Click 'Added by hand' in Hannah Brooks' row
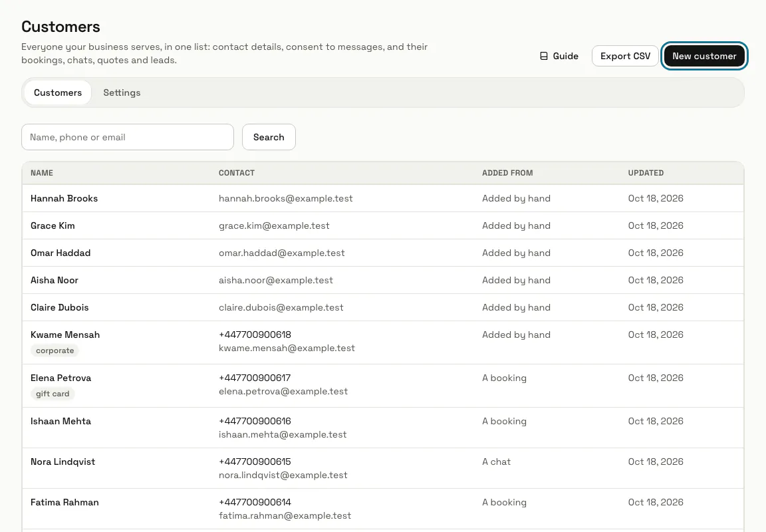Screen dimensions: 766x532 click(516, 198)
